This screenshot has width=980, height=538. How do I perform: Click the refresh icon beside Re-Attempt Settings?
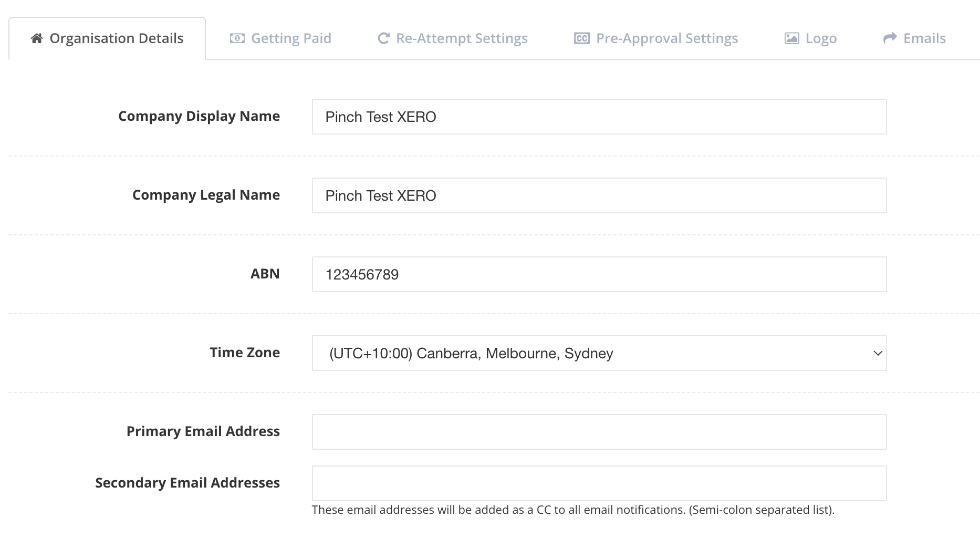(x=384, y=38)
